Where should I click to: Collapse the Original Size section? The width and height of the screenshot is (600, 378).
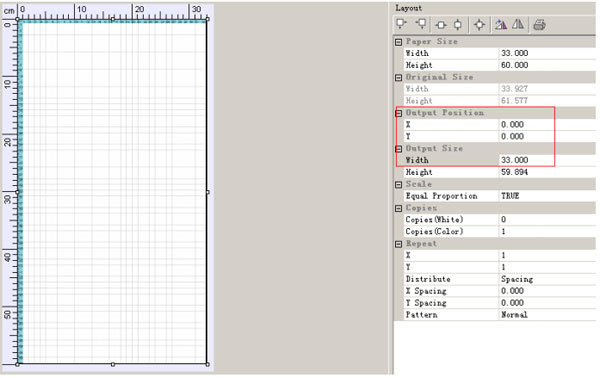[x=398, y=77]
